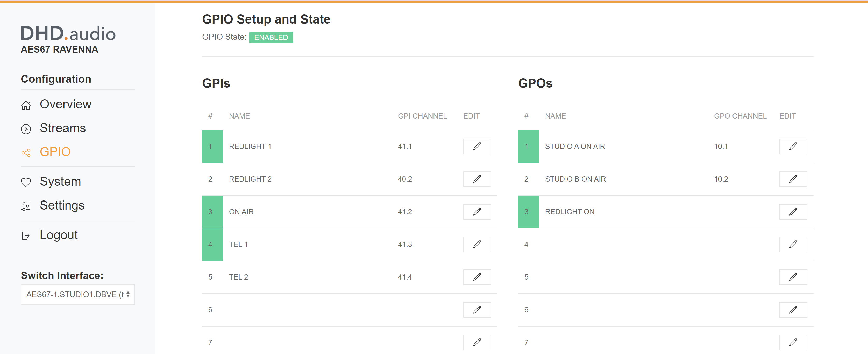This screenshot has width=868, height=354.
Task: Click the REDLIGHT 2 name cell
Action: click(250, 179)
